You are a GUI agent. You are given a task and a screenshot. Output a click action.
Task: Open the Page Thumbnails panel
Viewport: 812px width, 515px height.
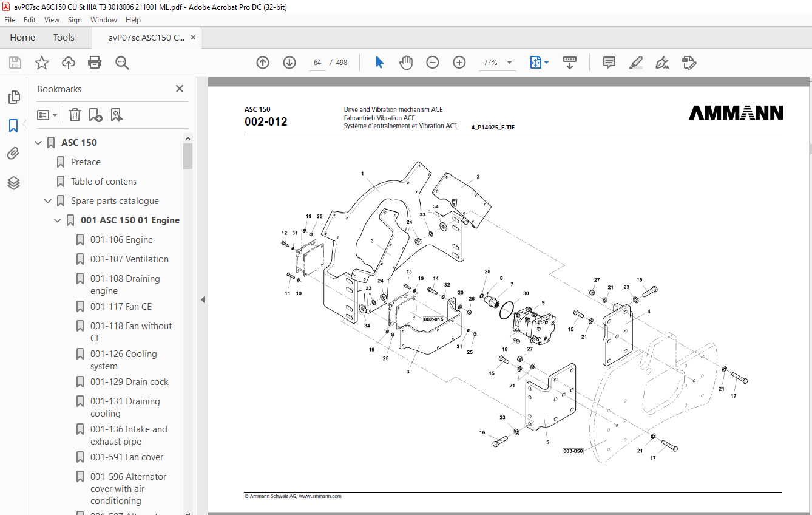(x=13, y=97)
